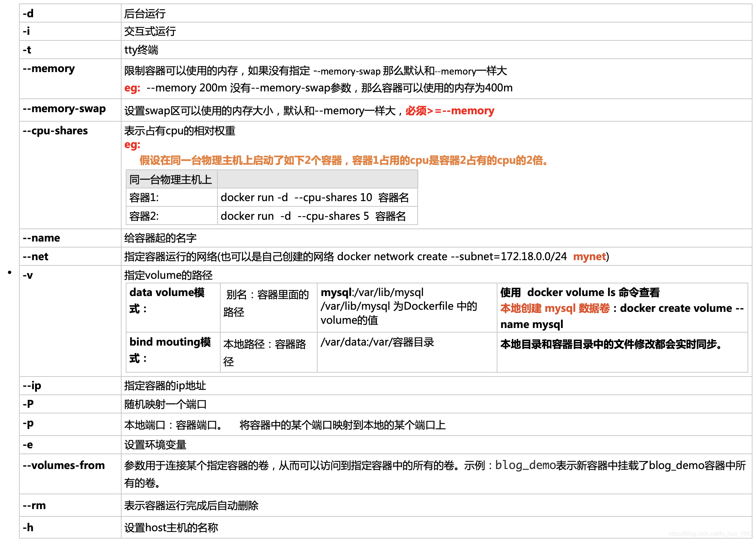Click the --net option cell

70,257
